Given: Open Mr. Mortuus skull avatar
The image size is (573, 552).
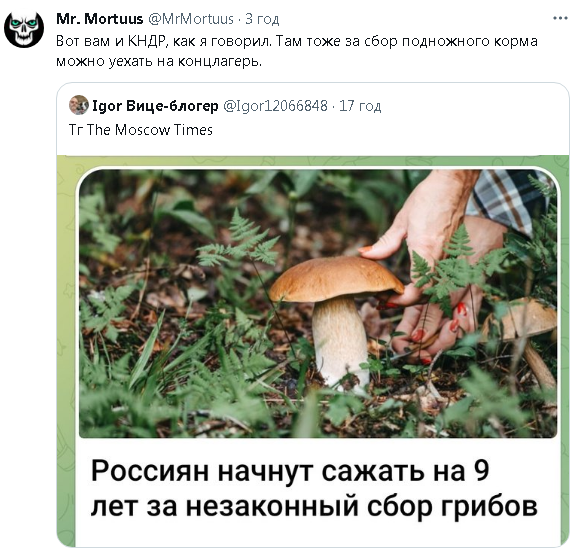Looking at the screenshot, I should [x=24, y=30].
